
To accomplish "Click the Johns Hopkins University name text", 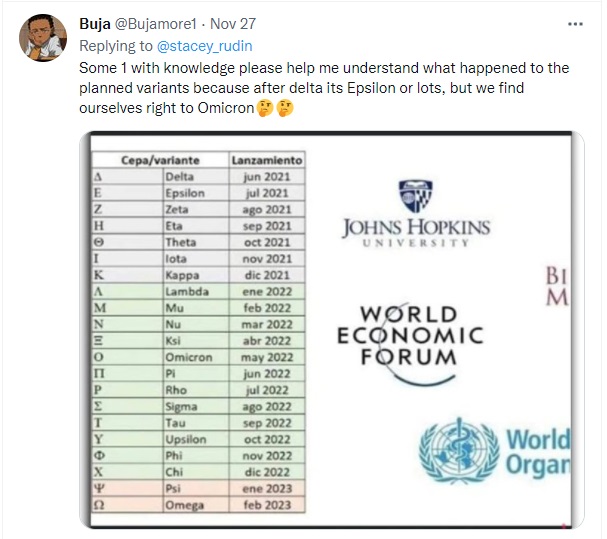I will click(416, 231).
